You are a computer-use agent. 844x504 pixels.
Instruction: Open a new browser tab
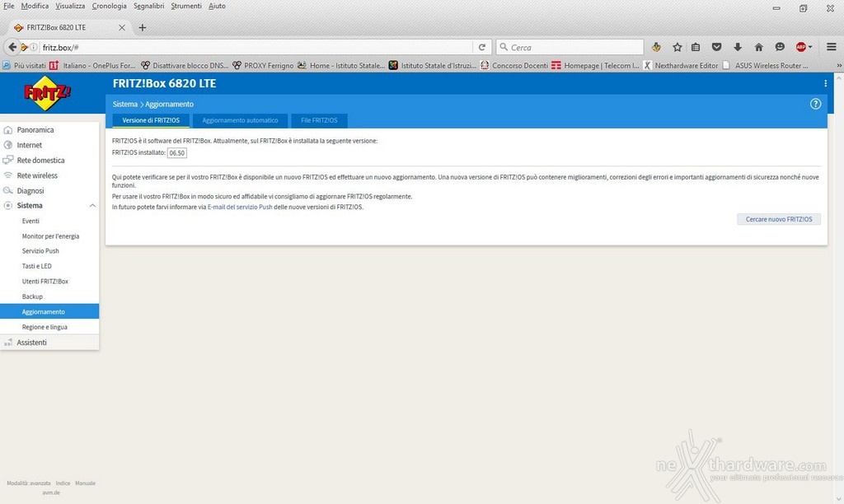(x=142, y=27)
